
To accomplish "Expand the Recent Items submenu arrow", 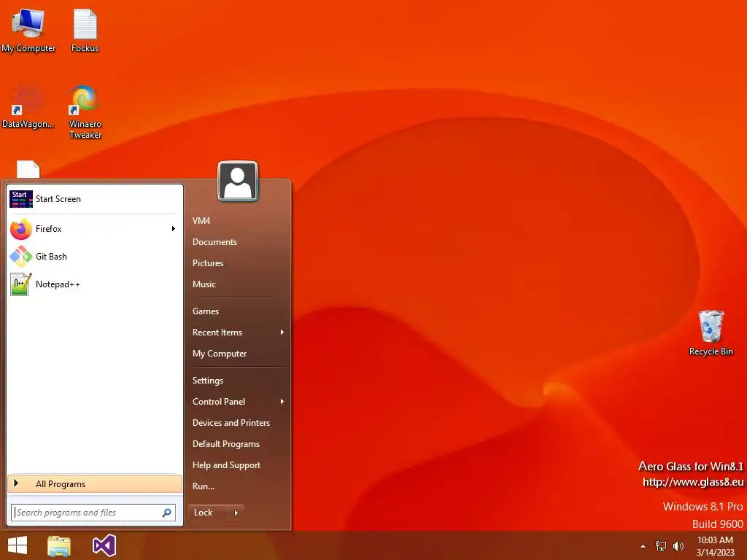I will click(282, 332).
